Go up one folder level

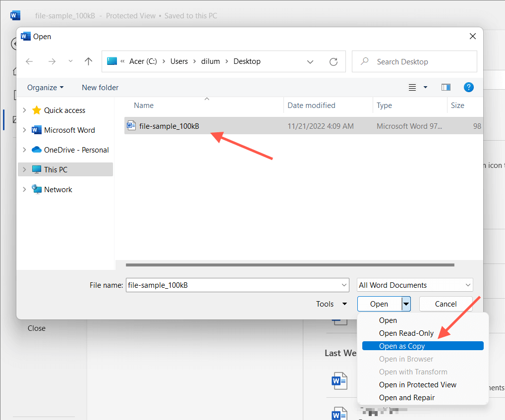tap(88, 61)
